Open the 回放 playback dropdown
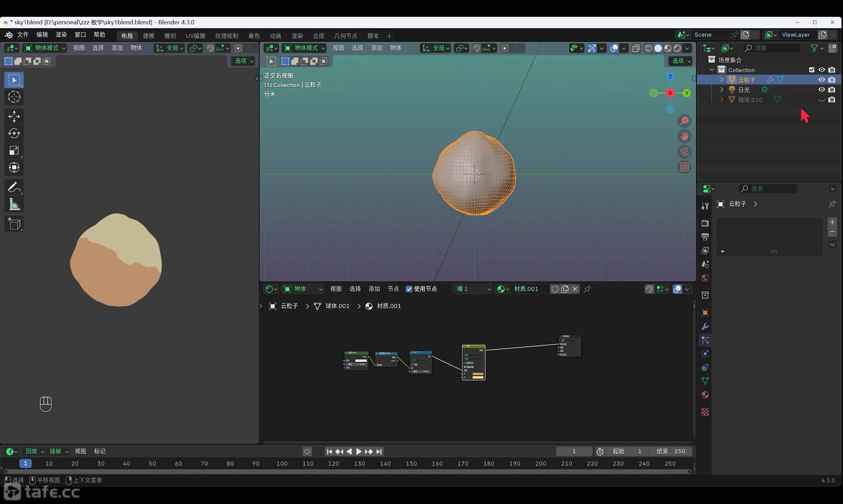 pyautogui.click(x=35, y=451)
